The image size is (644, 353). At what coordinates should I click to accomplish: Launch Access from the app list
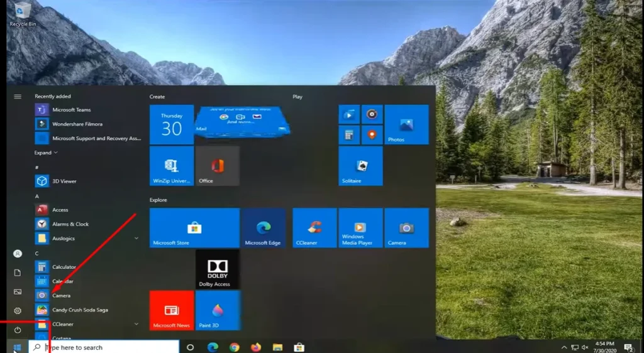coord(88,210)
